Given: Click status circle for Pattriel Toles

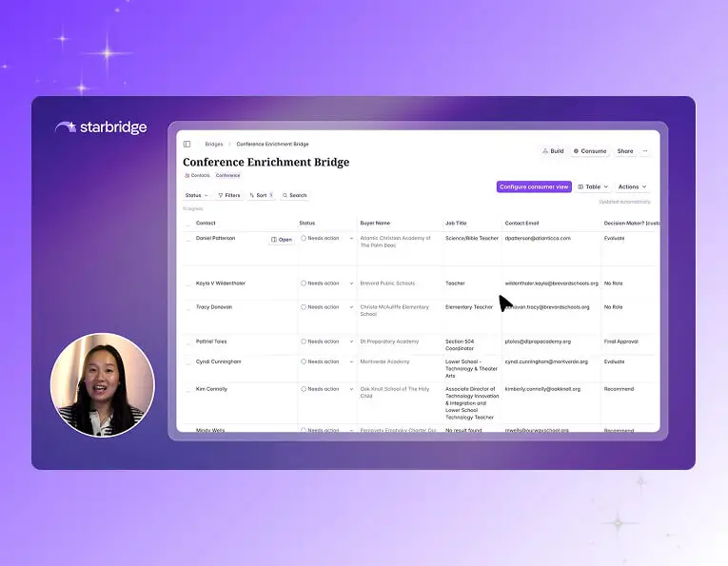Looking at the screenshot, I should (304, 342).
